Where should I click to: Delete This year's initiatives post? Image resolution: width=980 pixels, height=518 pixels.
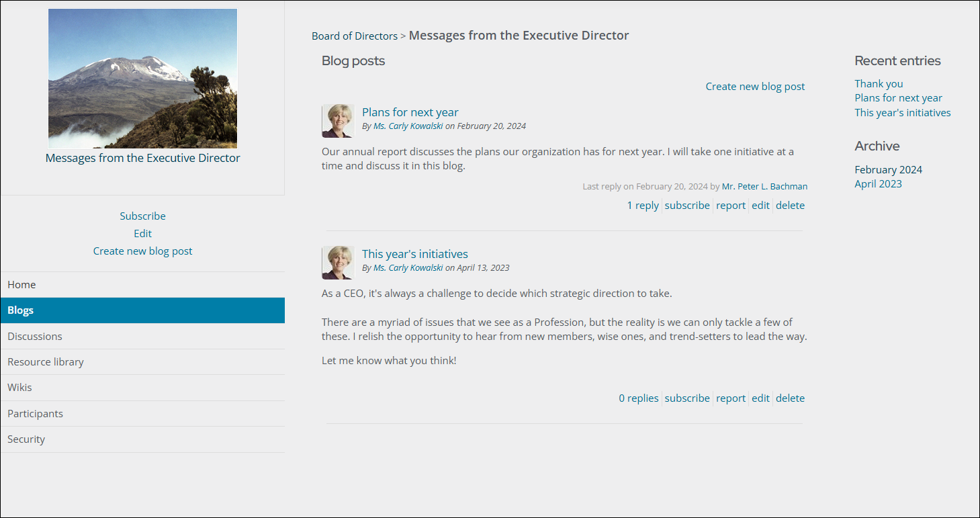(790, 398)
